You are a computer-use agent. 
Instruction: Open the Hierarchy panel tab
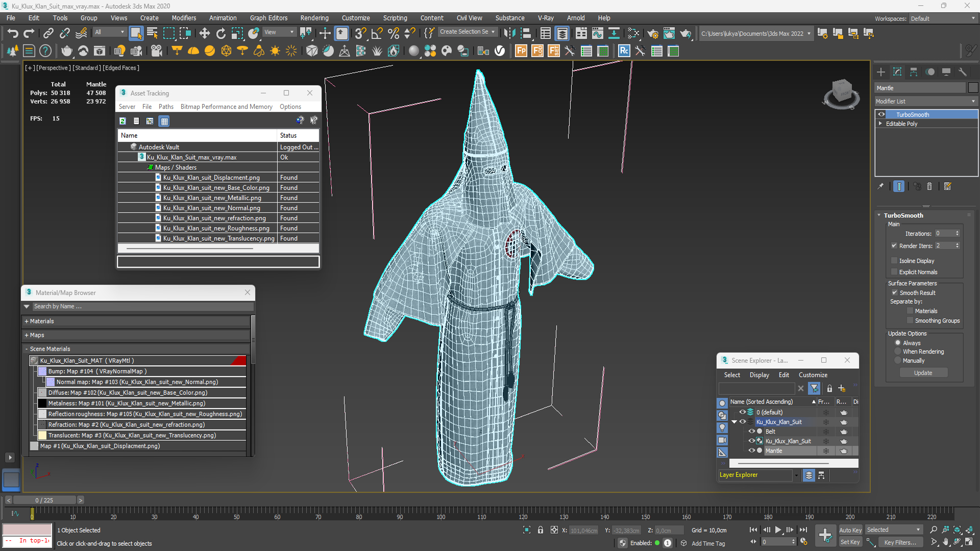tap(914, 72)
